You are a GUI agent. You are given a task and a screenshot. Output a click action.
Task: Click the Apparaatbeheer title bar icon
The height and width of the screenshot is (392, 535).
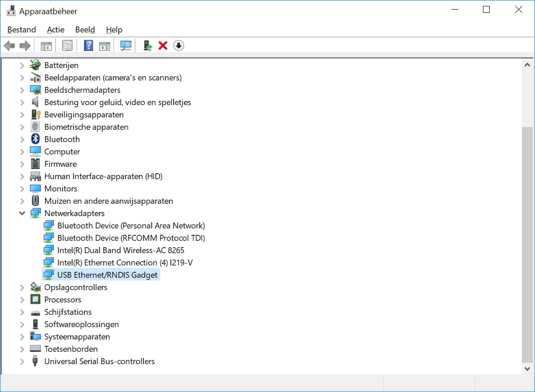click(11, 11)
